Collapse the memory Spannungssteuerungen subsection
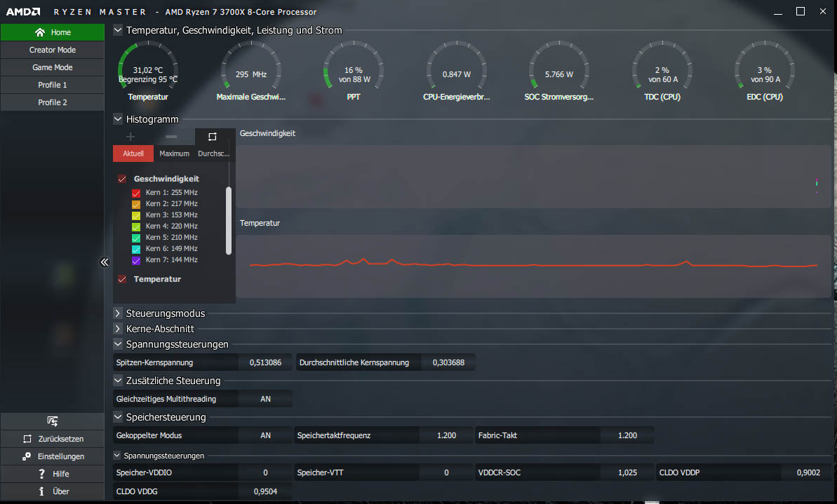Screen dimensions: 837x504 coord(117,456)
